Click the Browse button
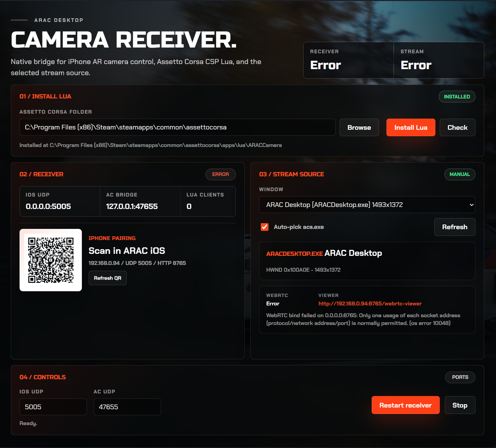Screen dimensions: 496x448 [x=359, y=127]
